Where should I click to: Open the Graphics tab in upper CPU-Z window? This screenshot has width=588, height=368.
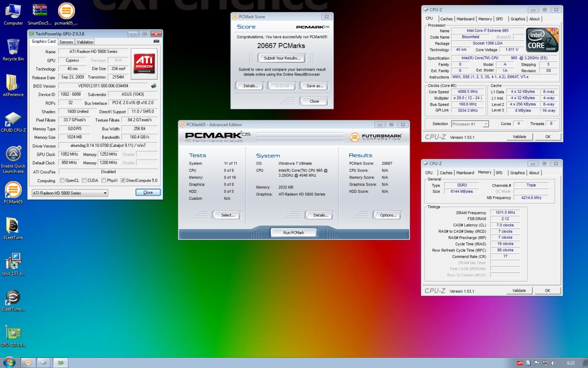(x=517, y=19)
